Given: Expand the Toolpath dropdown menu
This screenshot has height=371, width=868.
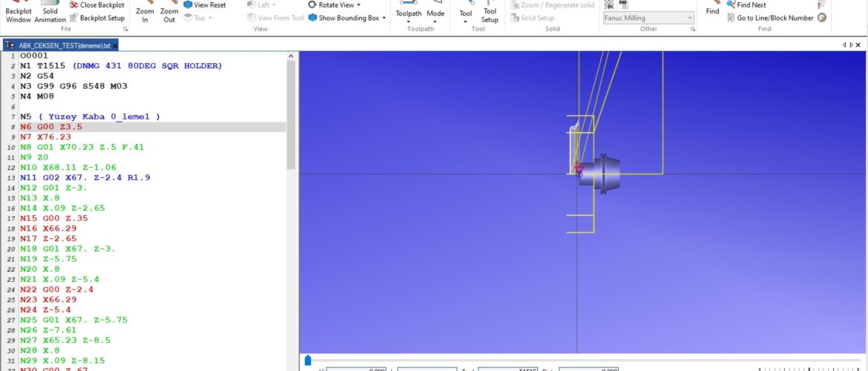Looking at the screenshot, I should (x=409, y=22).
